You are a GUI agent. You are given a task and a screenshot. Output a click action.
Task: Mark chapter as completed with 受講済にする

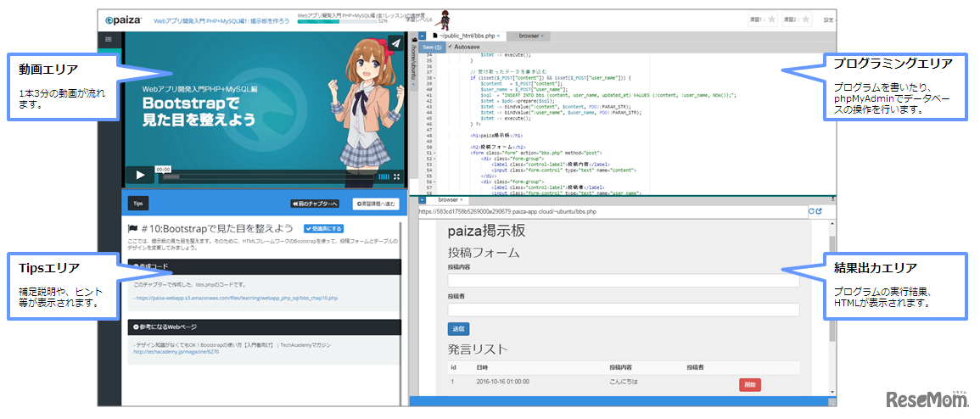point(323,228)
